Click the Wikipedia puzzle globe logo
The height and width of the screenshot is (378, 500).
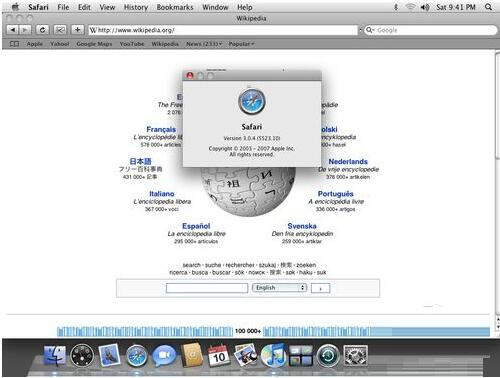point(248,191)
